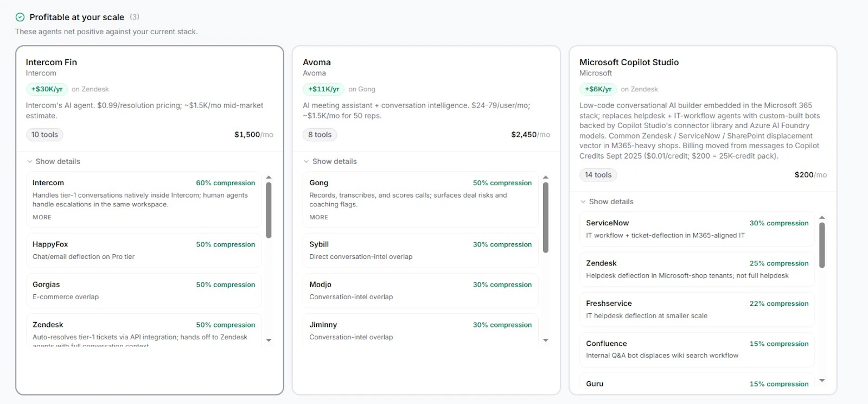Click the scrollbar thumb in Intercom Fin details list
The height and width of the screenshot is (404, 868).
point(269,210)
